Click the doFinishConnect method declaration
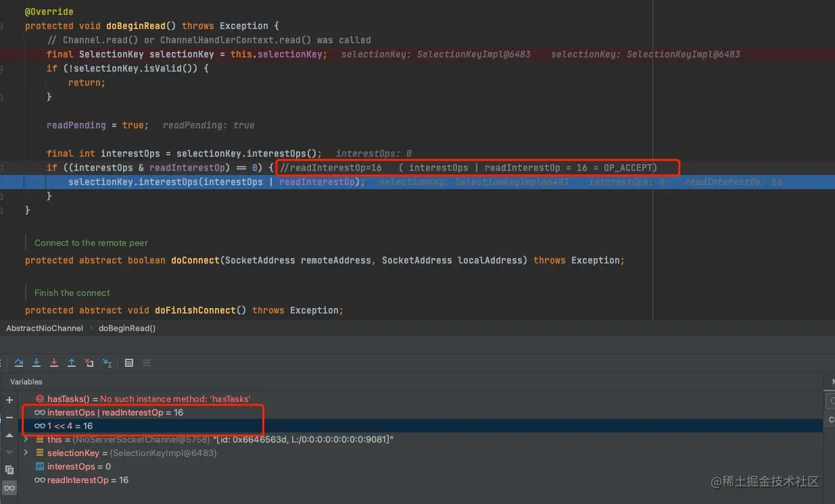Screen dimensions: 835x504 (184, 310)
